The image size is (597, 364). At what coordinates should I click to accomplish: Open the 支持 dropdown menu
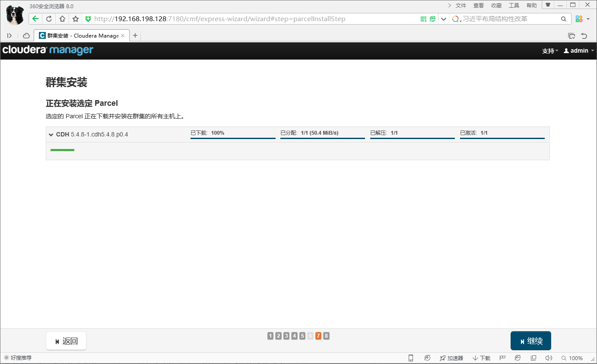[x=550, y=51]
